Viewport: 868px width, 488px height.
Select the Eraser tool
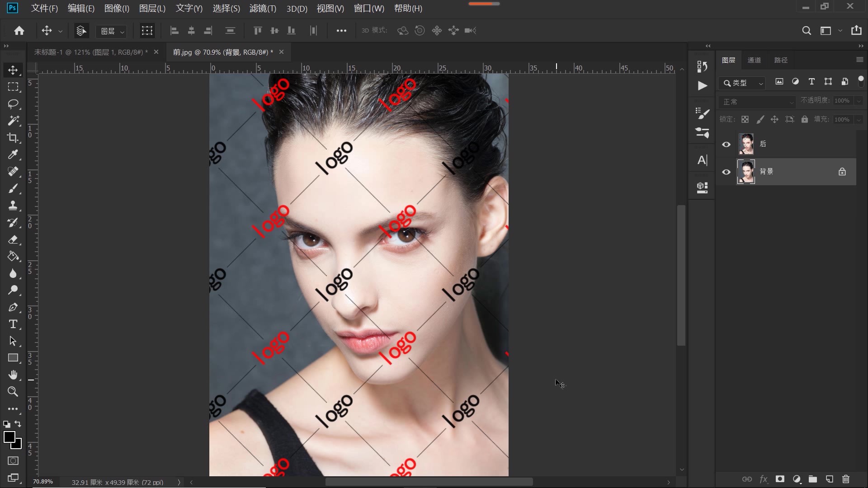tap(13, 239)
